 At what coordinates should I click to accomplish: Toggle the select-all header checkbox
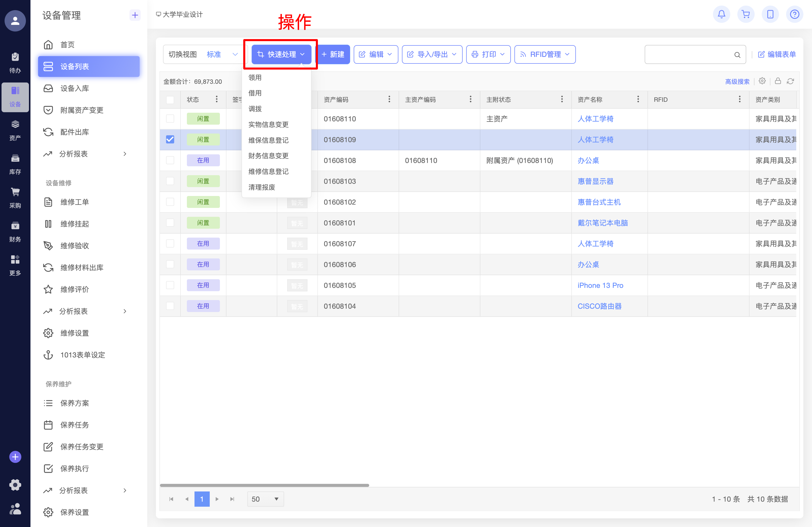tap(170, 100)
